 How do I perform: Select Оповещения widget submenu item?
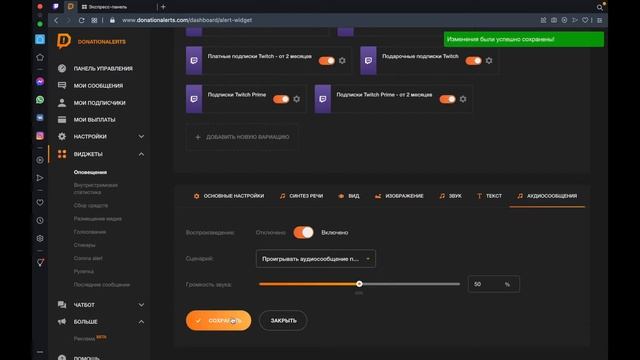(90, 172)
